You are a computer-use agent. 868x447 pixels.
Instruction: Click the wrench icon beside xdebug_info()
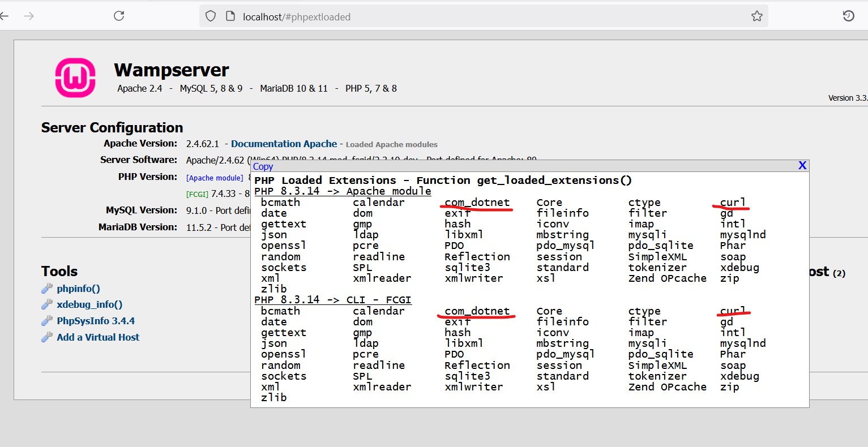tap(47, 304)
